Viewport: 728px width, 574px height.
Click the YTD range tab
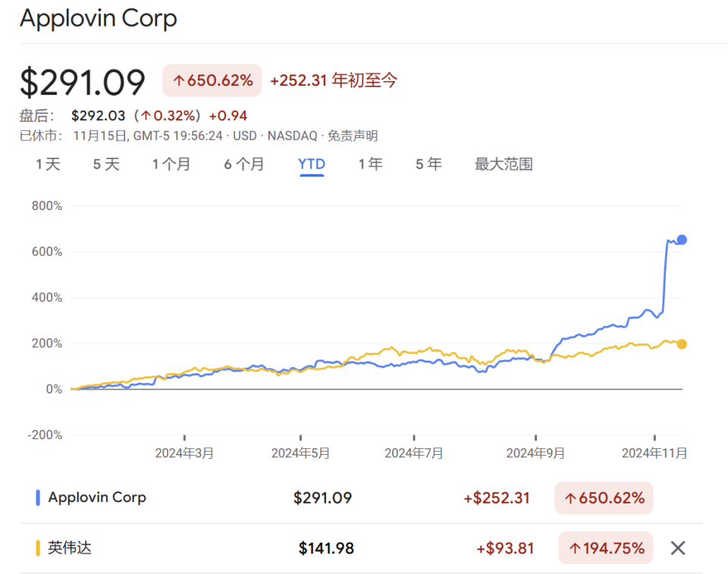tap(311, 164)
